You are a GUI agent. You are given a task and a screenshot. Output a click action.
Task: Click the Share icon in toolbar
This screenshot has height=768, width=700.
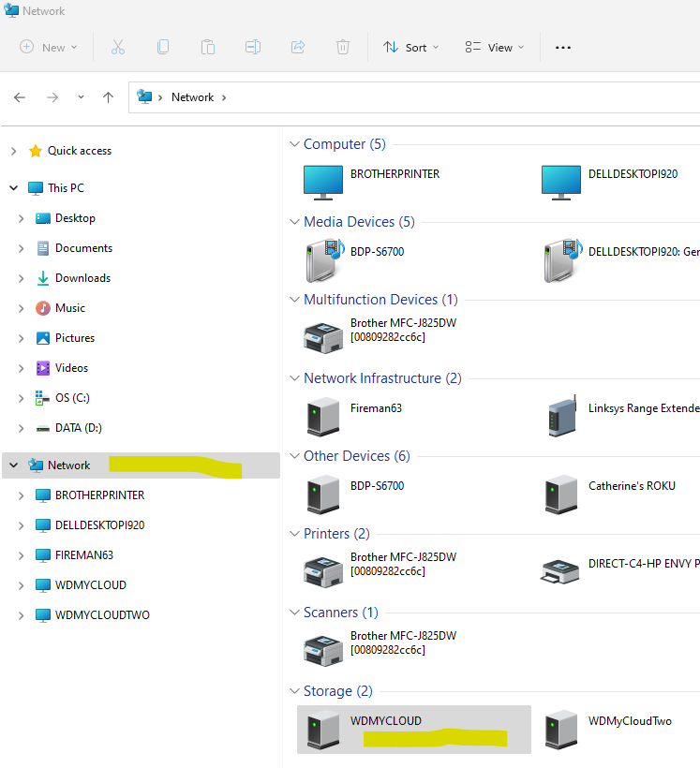pos(298,47)
